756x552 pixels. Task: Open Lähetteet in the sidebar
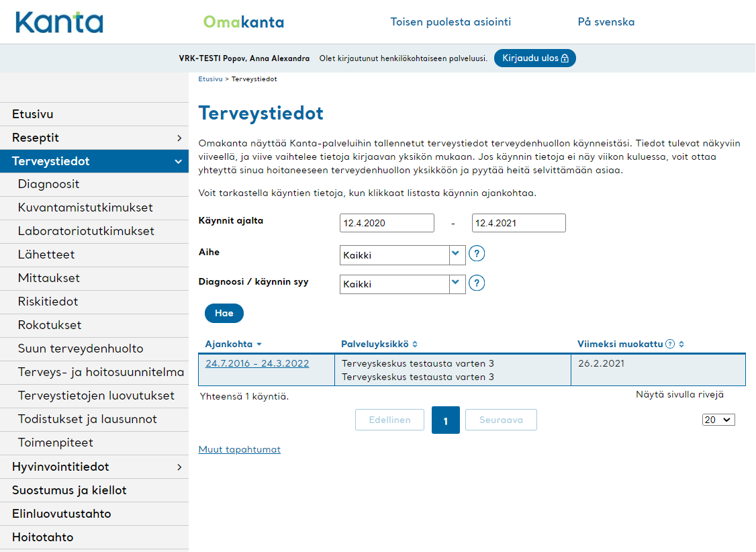95,255
